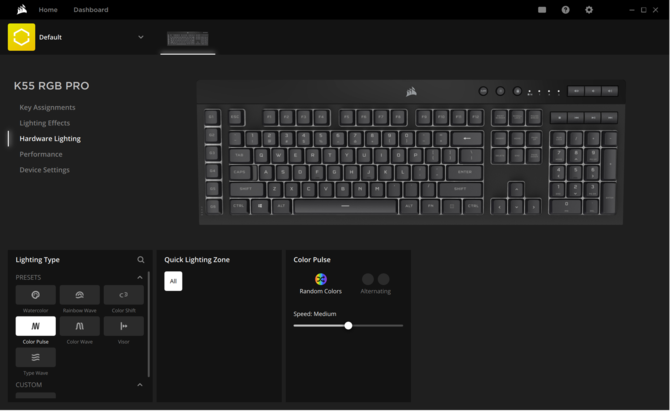Select the Color Shift preset

[x=123, y=295]
